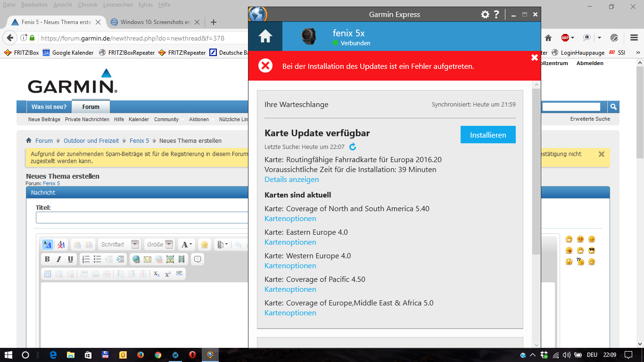Select the fenix 5x device thumbnail
This screenshot has width=644, height=362.
coord(309,36)
